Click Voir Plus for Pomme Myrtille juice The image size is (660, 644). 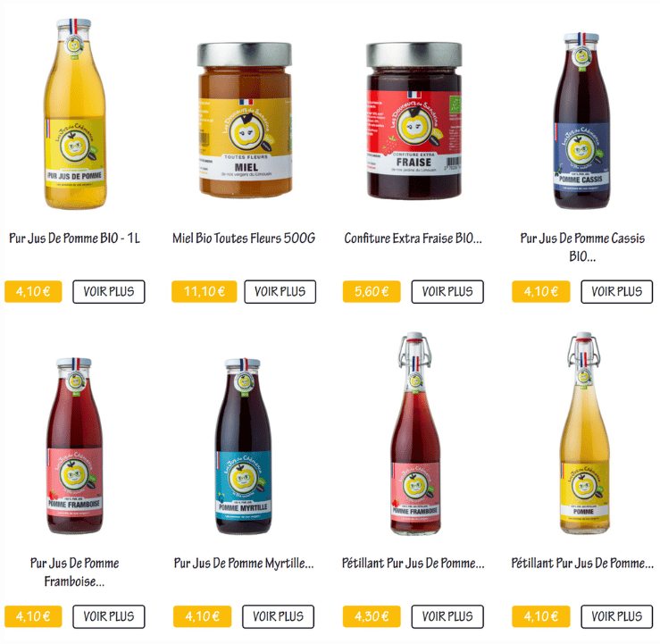(x=279, y=616)
